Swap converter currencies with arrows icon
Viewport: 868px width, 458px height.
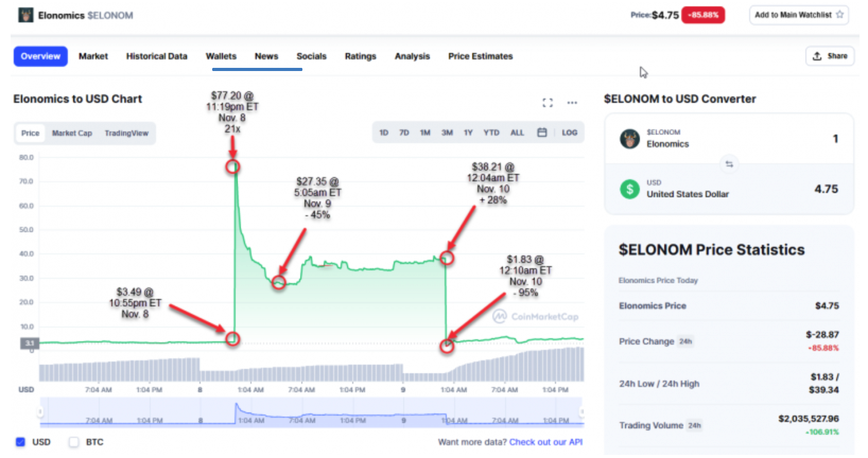729,164
